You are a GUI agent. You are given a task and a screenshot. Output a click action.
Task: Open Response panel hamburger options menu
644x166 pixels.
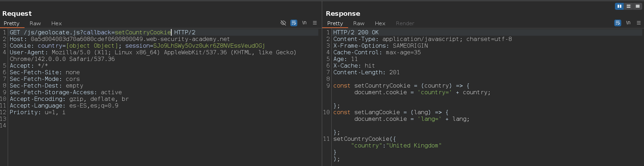coord(639,23)
